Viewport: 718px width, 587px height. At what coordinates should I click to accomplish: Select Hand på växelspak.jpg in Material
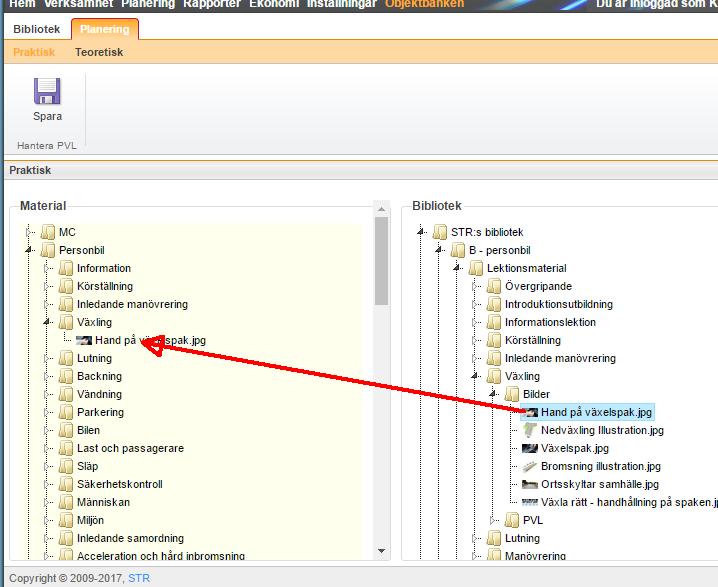[150, 340]
